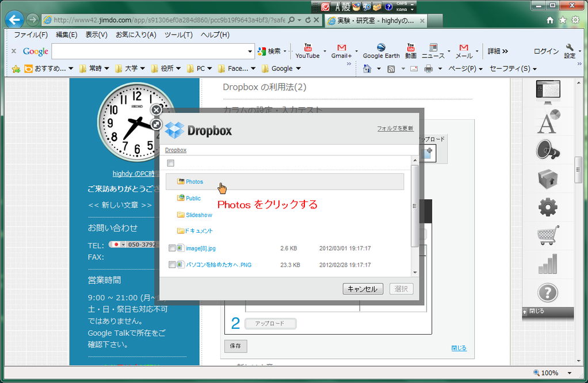
Task: Click the browser forward arrow button
Action: (x=33, y=20)
